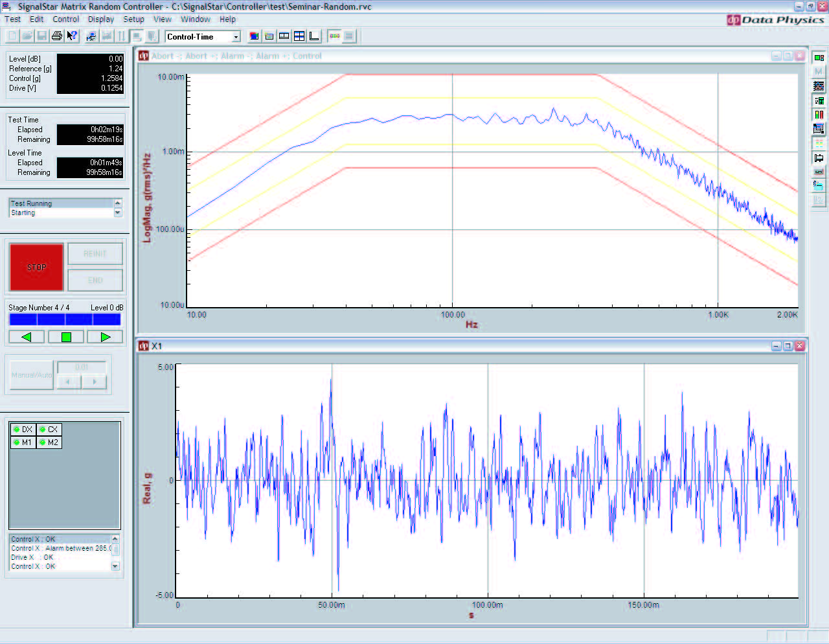Toggle the M2 channel indicator
The height and width of the screenshot is (644, 829).
pyautogui.click(x=49, y=443)
